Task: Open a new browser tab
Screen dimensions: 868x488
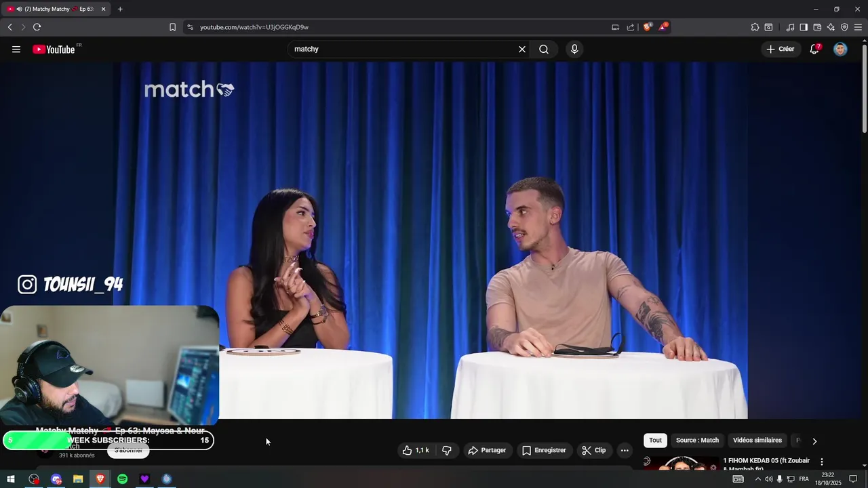Action: [120, 9]
